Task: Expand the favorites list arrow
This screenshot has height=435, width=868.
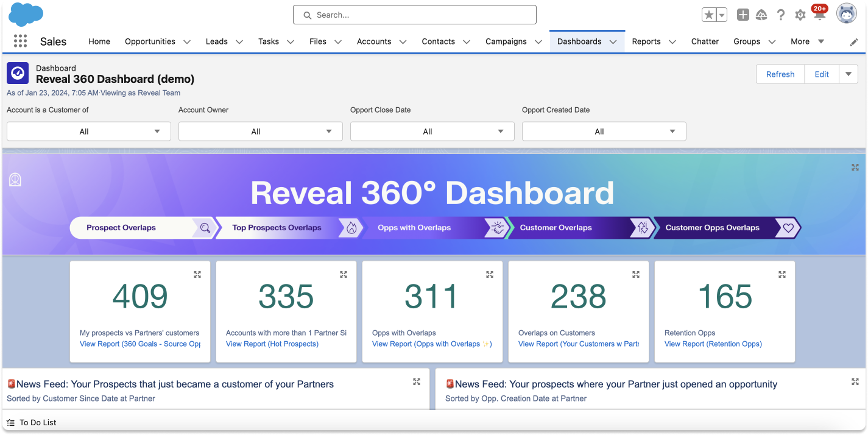Action: tap(721, 15)
